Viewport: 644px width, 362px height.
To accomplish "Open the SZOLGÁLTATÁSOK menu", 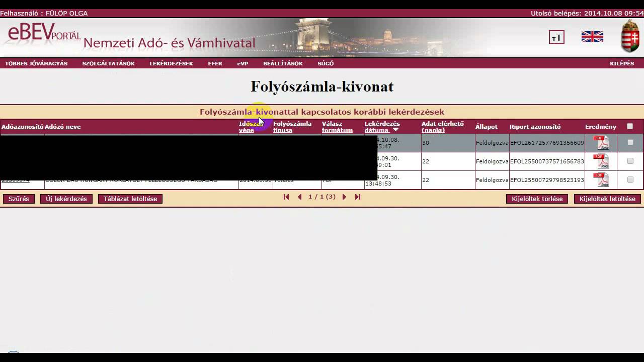I will pos(109,64).
